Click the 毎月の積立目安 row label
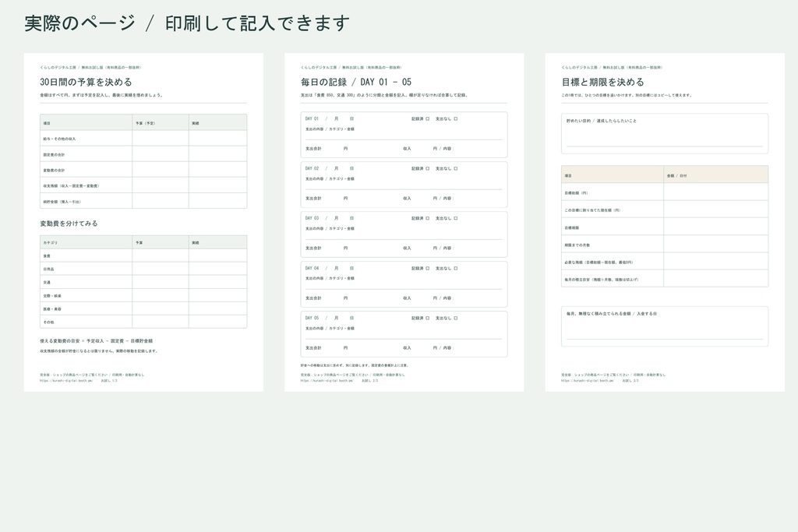 [x=602, y=280]
